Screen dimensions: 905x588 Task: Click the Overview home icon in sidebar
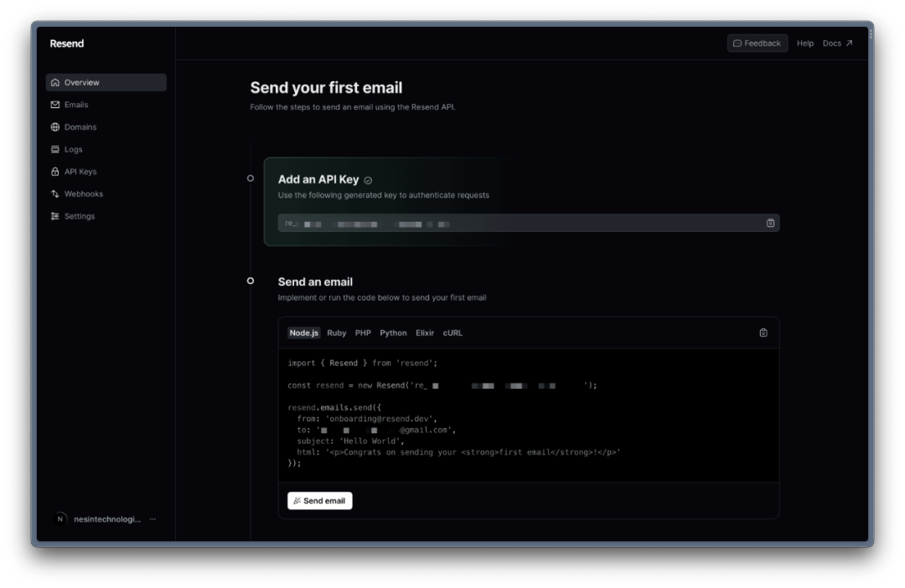coord(55,83)
